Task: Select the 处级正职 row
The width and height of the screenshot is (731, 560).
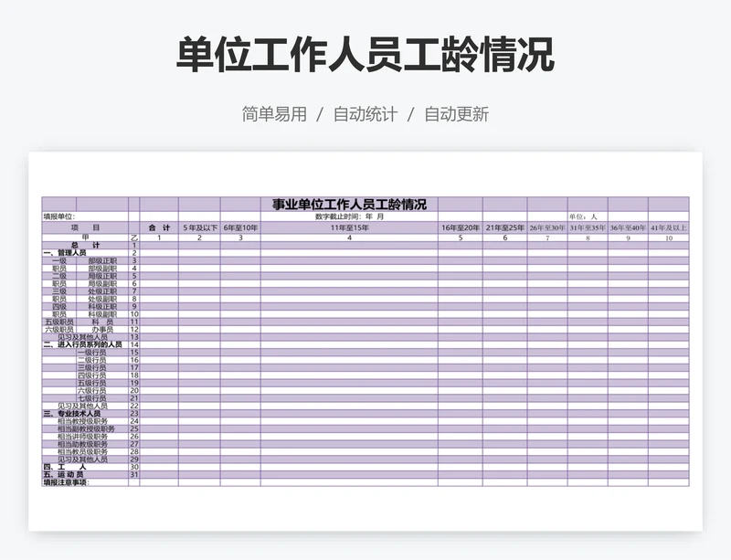Action: (x=365, y=291)
